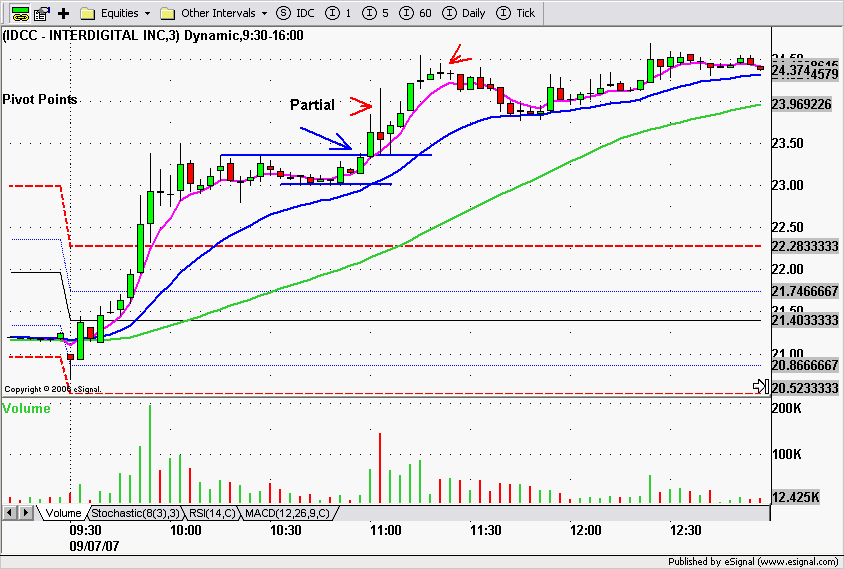Switch to the Tick interval
The width and height of the screenshot is (844, 569).
point(516,13)
